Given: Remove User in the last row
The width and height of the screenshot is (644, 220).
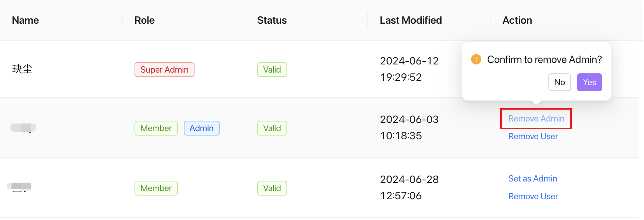Looking at the screenshot, I should 533,196.
